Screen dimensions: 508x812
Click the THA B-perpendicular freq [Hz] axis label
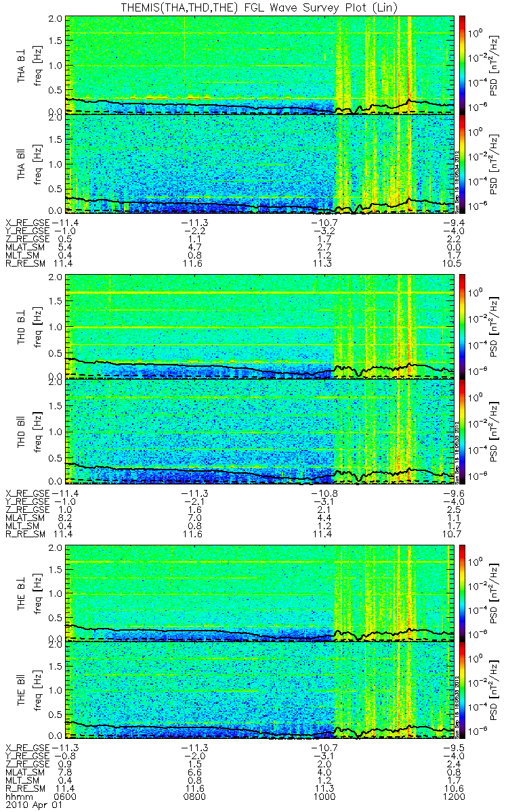(x=38, y=64)
